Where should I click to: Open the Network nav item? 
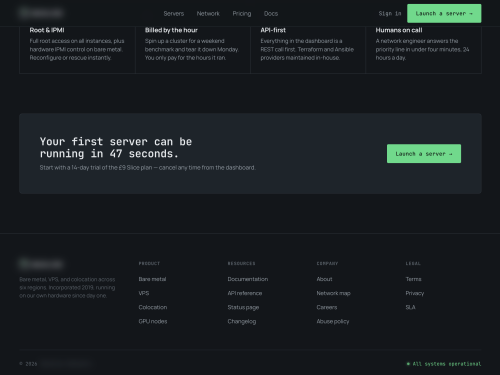[208, 14]
